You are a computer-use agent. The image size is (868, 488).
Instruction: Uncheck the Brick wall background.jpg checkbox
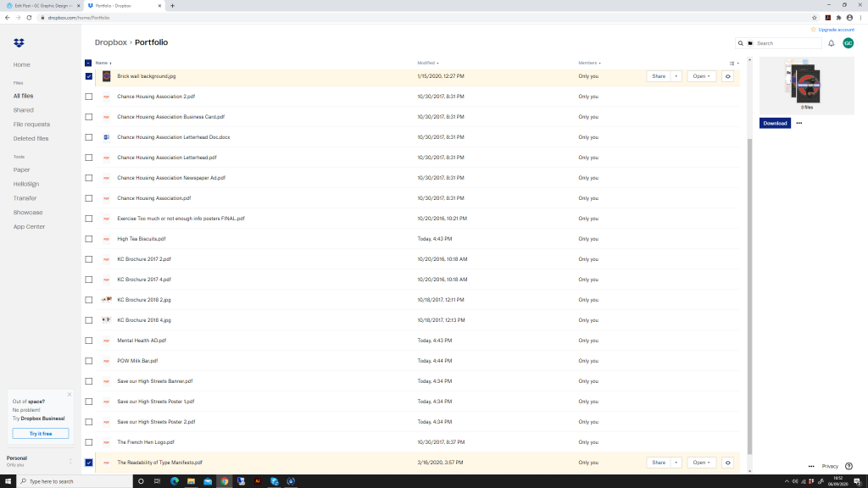point(89,76)
